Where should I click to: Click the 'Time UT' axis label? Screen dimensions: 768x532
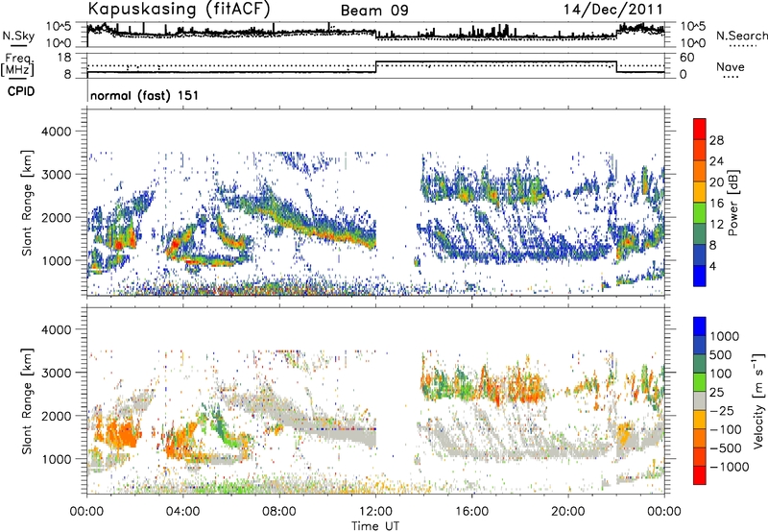point(375,526)
